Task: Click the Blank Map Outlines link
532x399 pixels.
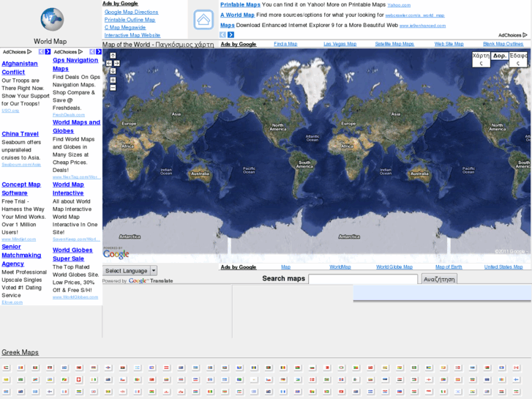Action: (x=503, y=44)
